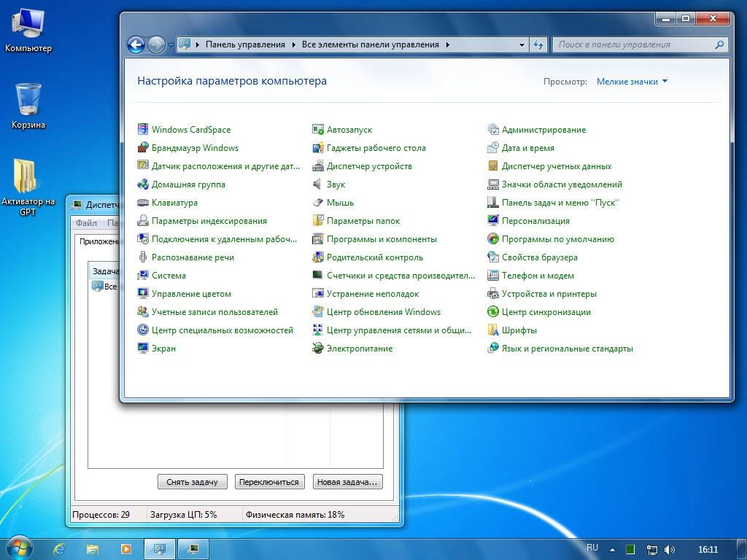The width and height of the screenshot is (747, 560).
Task: Click the Распознавание речи microphone icon
Action: [142, 257]
